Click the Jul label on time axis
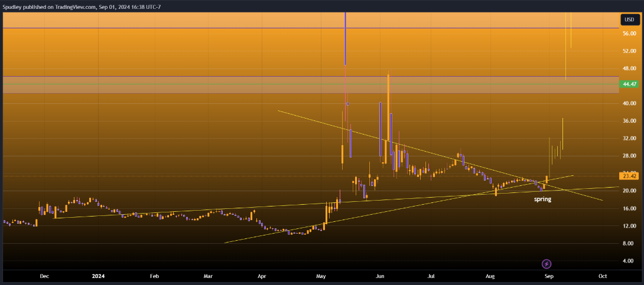This screenshot has height=285, width=644. point(431,276)
